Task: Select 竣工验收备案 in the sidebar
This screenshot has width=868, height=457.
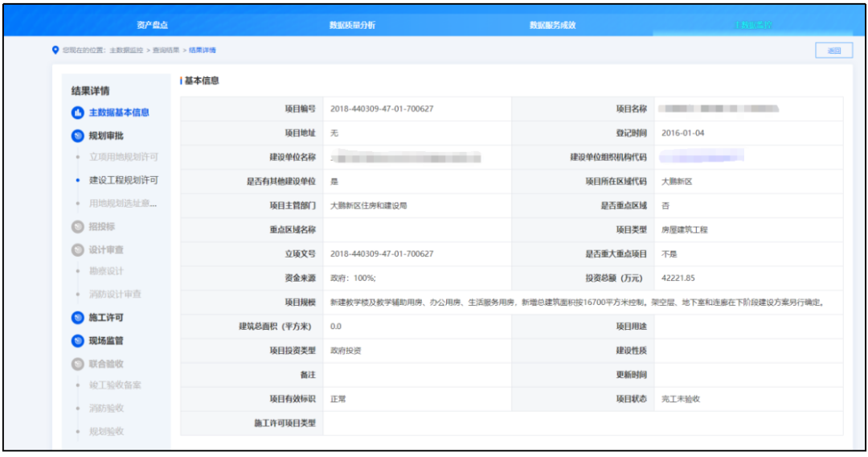Action: coord(115,385)
